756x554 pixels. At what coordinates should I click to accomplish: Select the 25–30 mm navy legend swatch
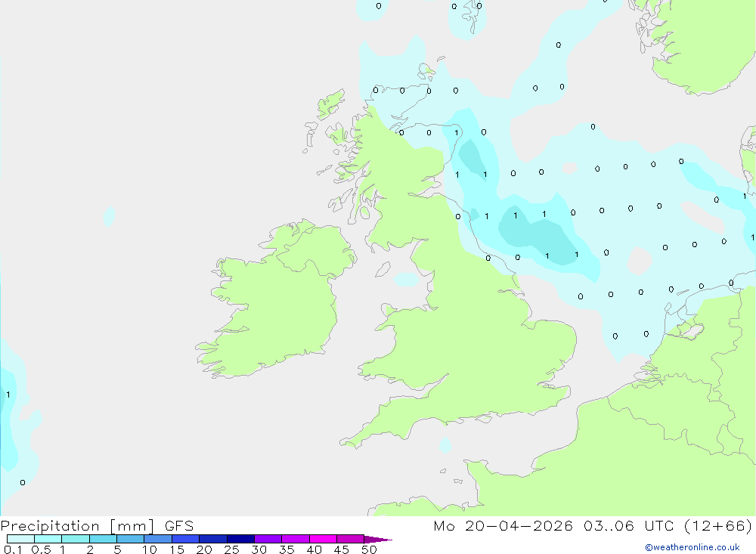[240, 539]
